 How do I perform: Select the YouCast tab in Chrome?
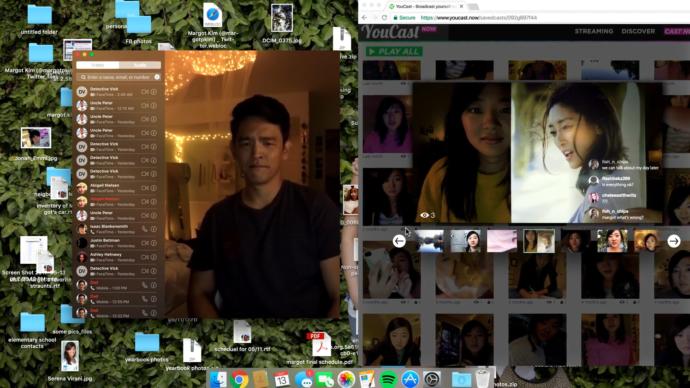425,7
